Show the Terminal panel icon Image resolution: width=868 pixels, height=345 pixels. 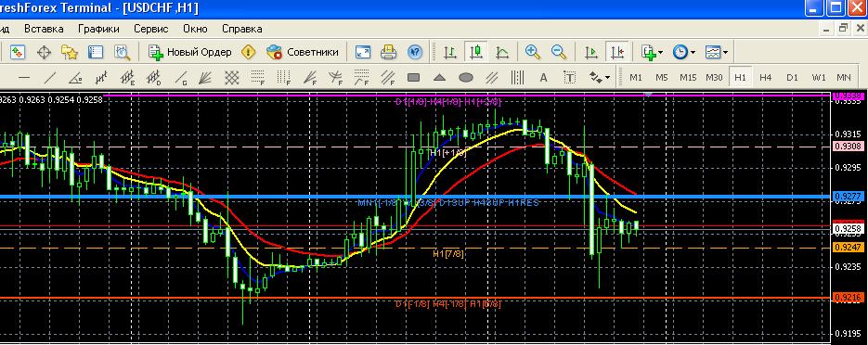click(96, 53)
